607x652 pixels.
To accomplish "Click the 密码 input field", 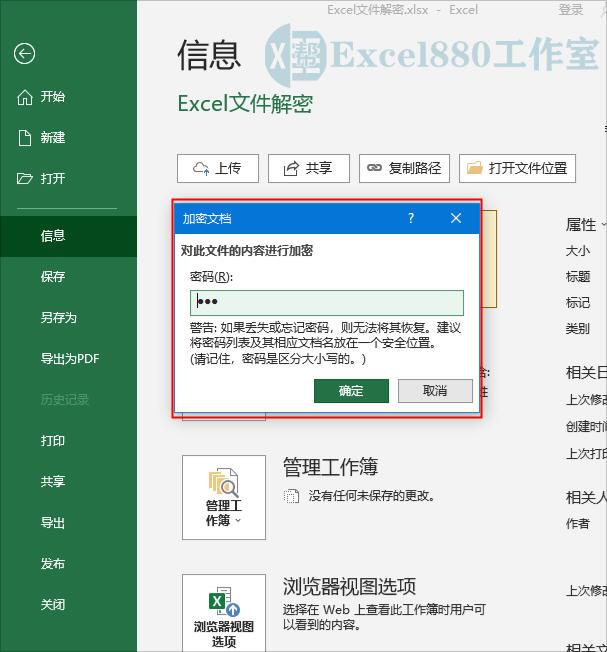I will (327, 303).
